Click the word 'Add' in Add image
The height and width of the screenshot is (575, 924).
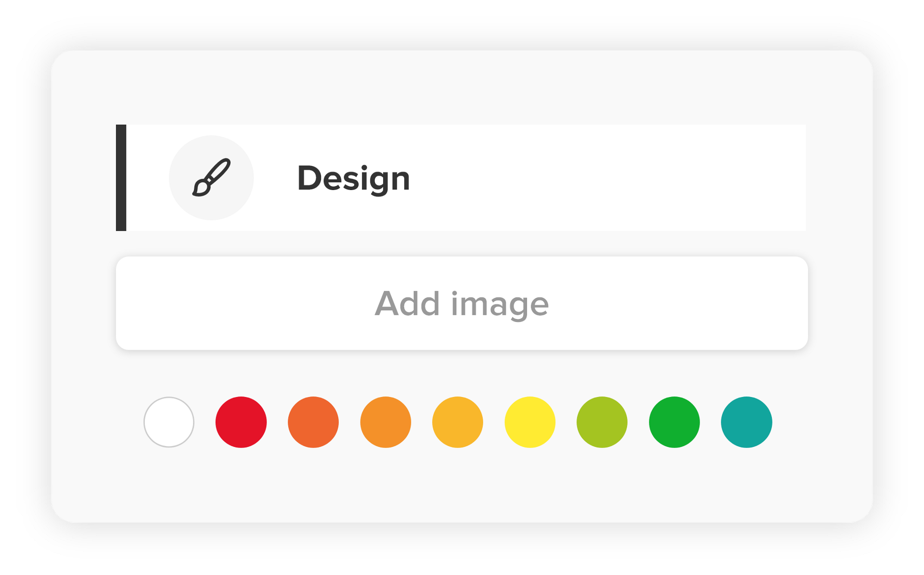click(407, 304)
